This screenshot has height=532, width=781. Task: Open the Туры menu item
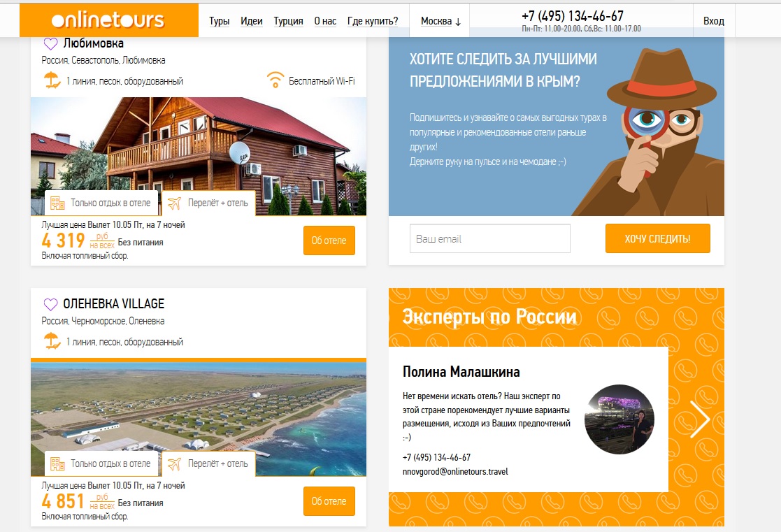[x=219, y=21]
